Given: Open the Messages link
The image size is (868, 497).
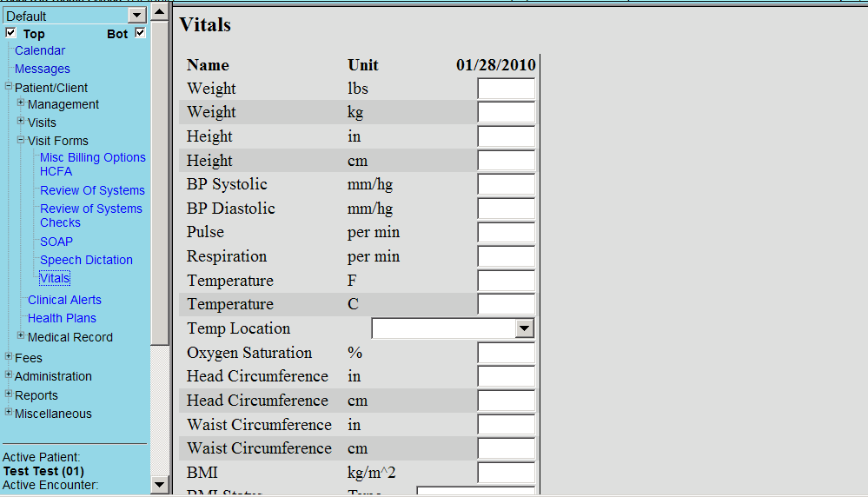Looking at the screenshot, I should click(x=42, y=69).
